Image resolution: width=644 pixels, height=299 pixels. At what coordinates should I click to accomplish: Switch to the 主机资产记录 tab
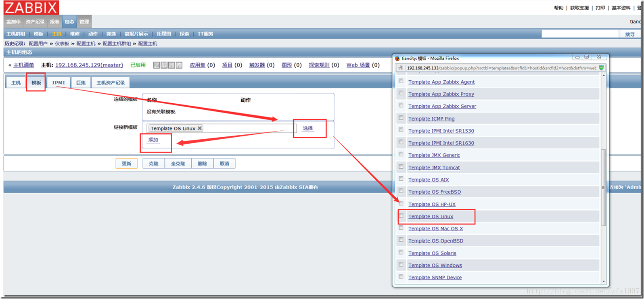pyautogui.click(x=111, y=83)
